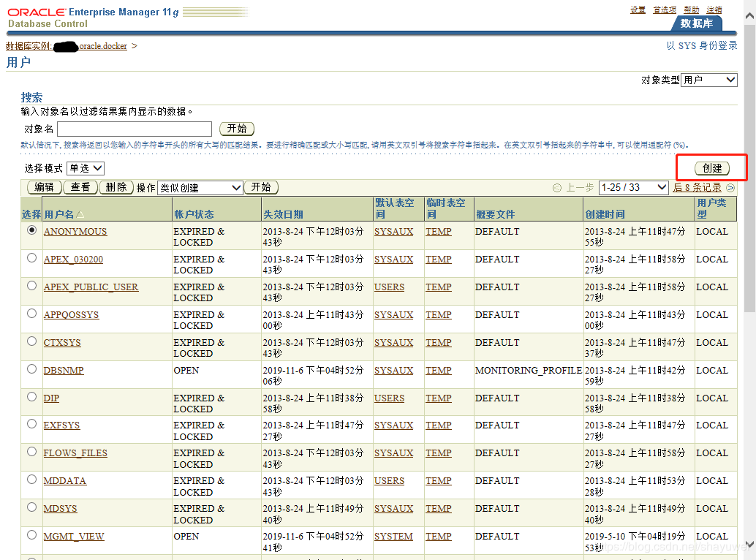The image size is (756, 560).
Task: Open the 对象类型 dropdown
Action: tap(709, 80)
